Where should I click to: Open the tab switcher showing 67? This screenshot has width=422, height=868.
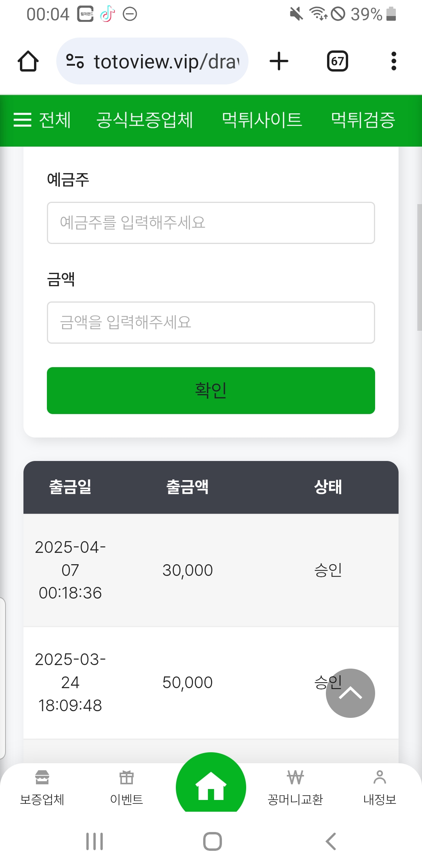pos(337,61)
